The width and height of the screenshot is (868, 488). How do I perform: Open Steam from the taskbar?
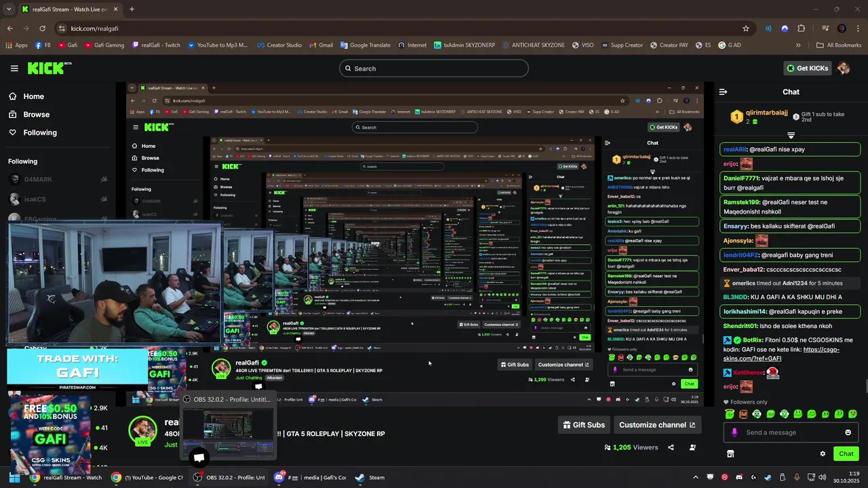click(x=370, y=477)
